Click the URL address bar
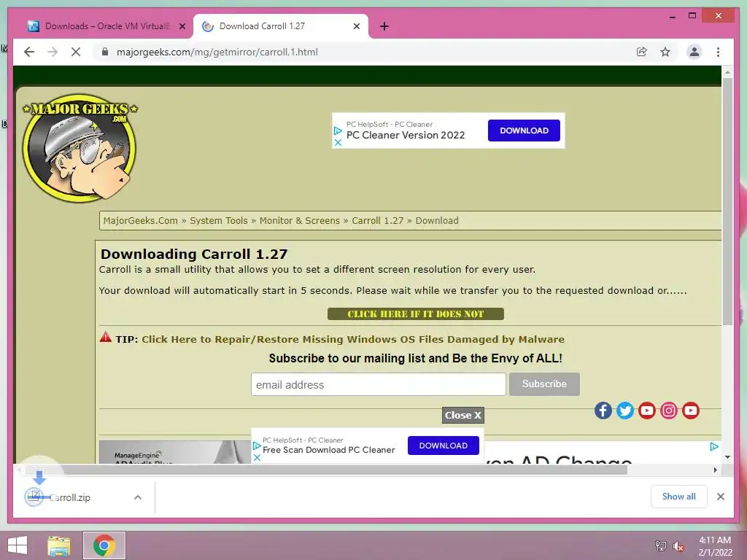 362,52
